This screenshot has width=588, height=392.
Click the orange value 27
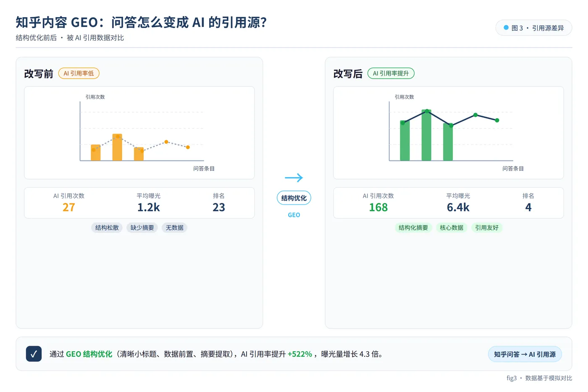pyautogui.click(x=69, y=208)
